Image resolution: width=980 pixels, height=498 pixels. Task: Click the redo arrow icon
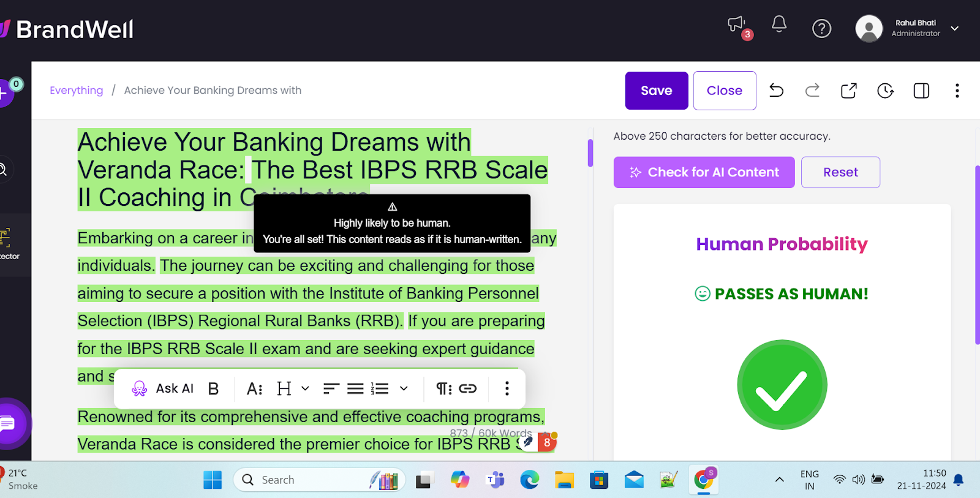point(812,91)
